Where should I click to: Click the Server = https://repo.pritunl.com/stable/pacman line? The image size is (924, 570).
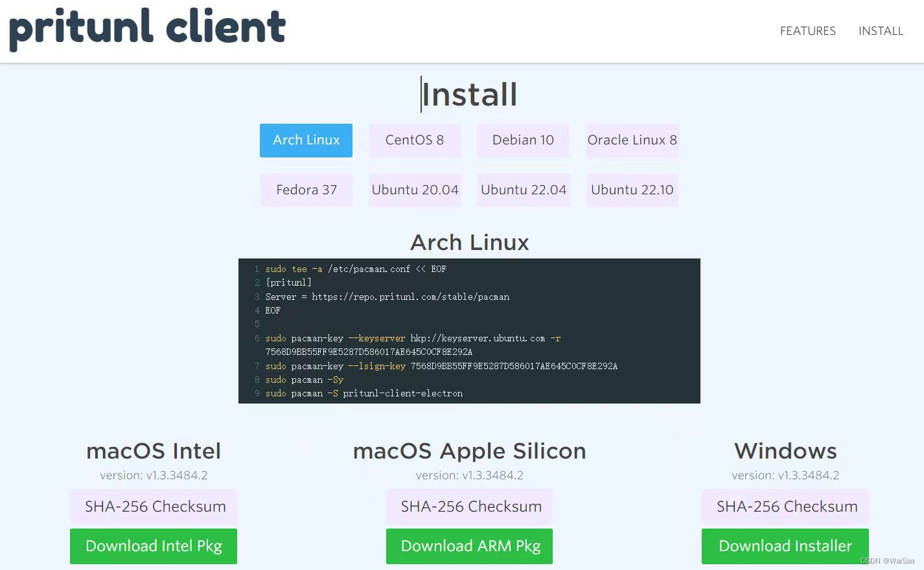tap(387, 297)
